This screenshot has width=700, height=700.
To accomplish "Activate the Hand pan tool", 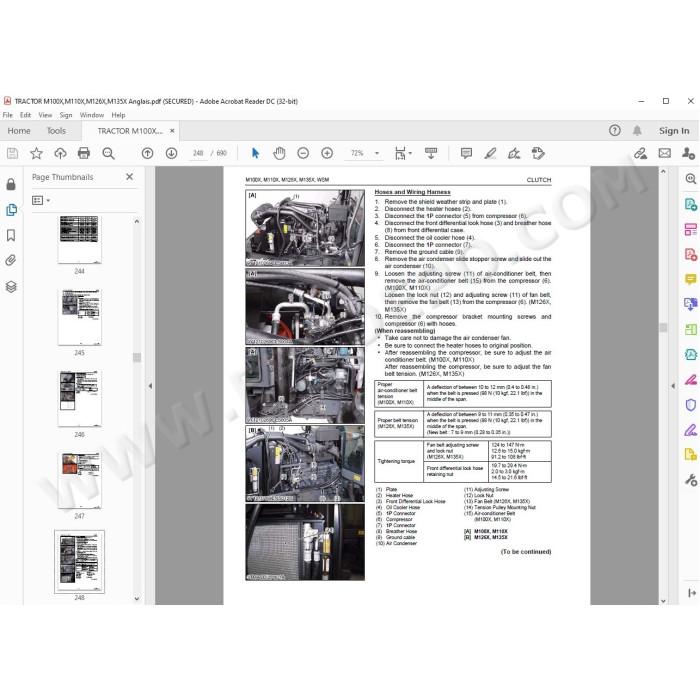I will 279,154.
